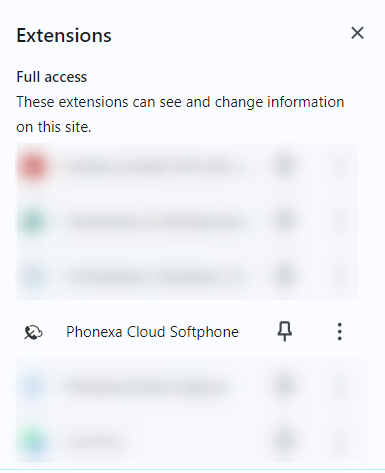Open three-dot menu for red-icon extension
Screen dimensions: 385x473
pyautogui.click(x=339, y=166)
